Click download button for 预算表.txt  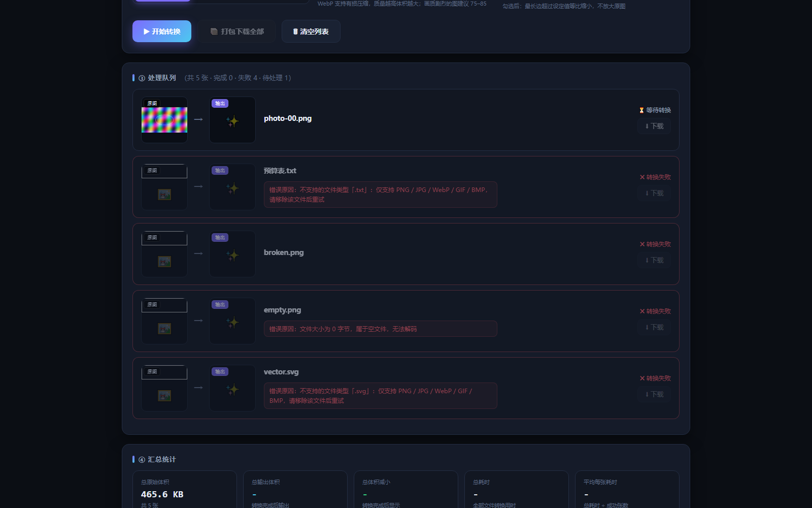point(654,193)
